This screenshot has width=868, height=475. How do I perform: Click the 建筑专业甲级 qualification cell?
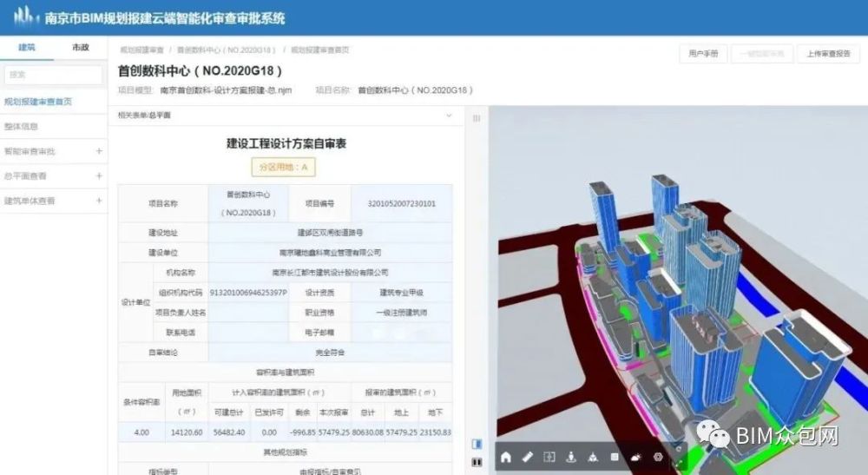(x=401, y=293)
